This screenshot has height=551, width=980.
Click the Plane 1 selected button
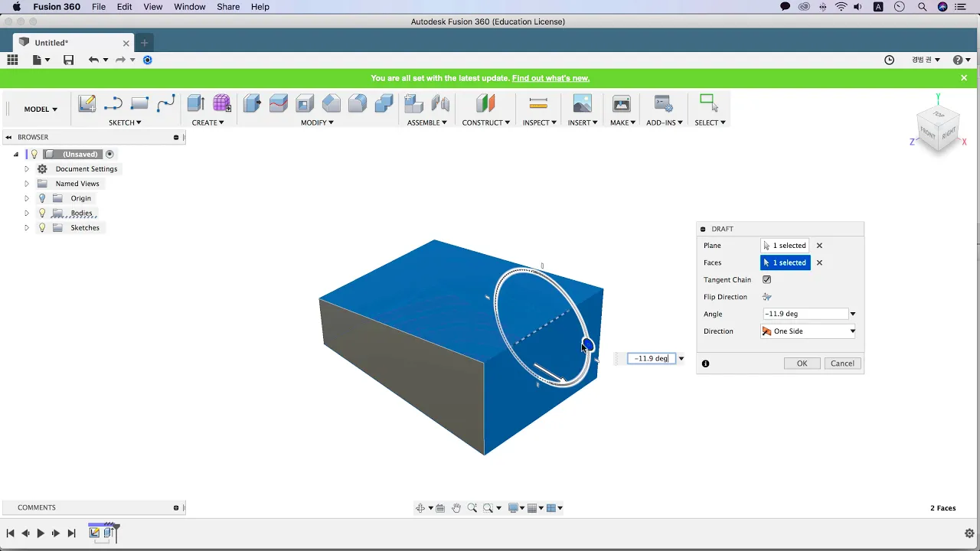(786, 246)
